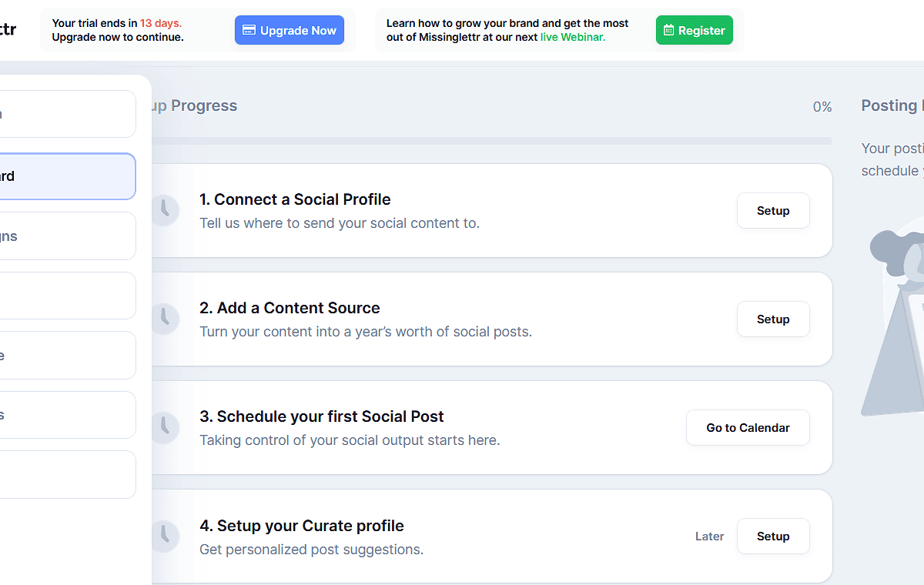This screenshot has height=585, width=924.
Task: Open Go to Calendar for first social post
Action: tap(748, 428)
